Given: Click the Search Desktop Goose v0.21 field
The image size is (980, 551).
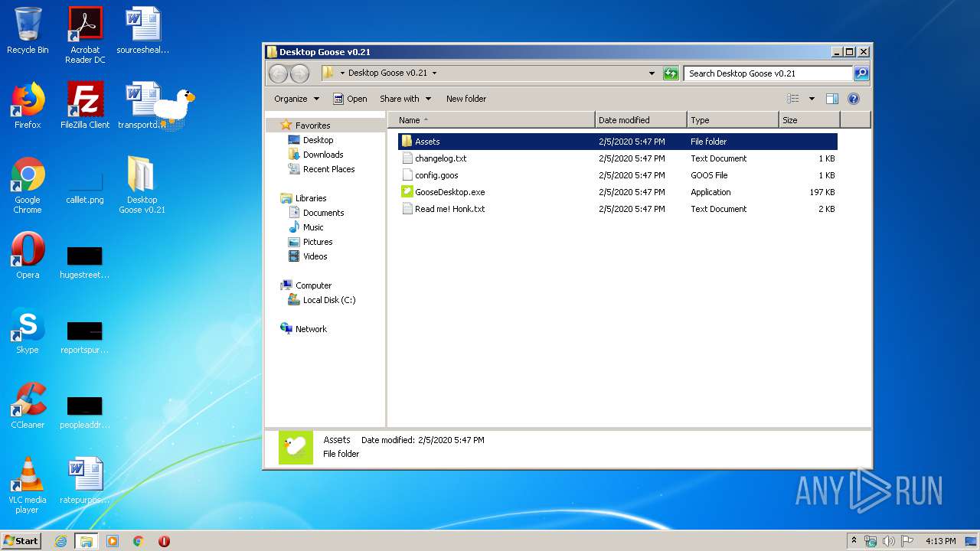Looking at the screenshot, I should pos(768,73).
